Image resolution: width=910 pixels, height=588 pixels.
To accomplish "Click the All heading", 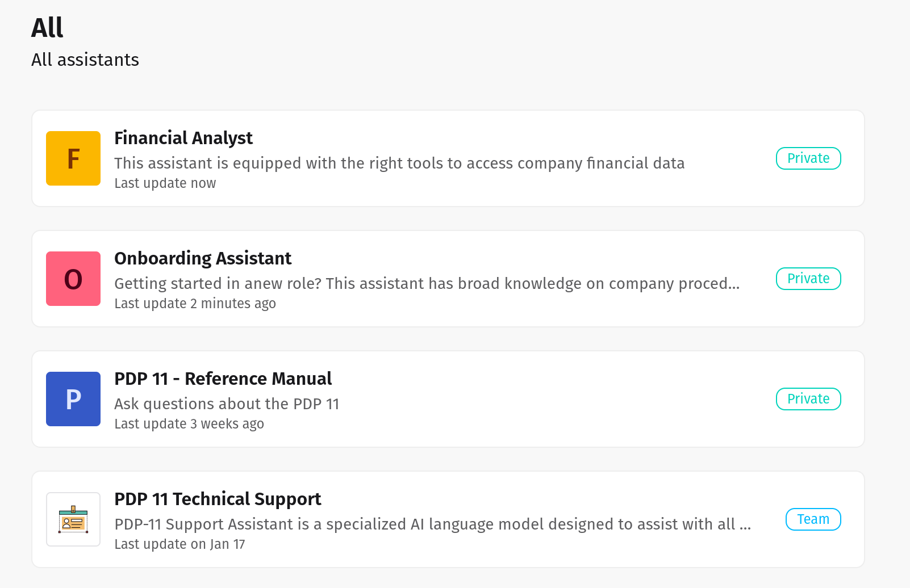I will [47, 27].
